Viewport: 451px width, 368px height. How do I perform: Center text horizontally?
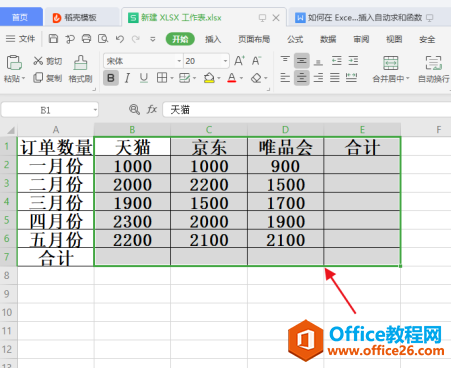(x=302, y=78)
